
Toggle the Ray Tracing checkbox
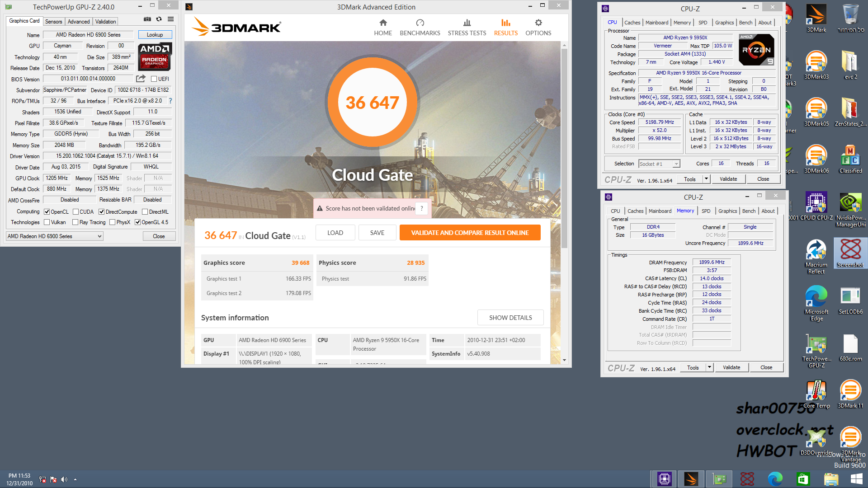coord(75,222)
